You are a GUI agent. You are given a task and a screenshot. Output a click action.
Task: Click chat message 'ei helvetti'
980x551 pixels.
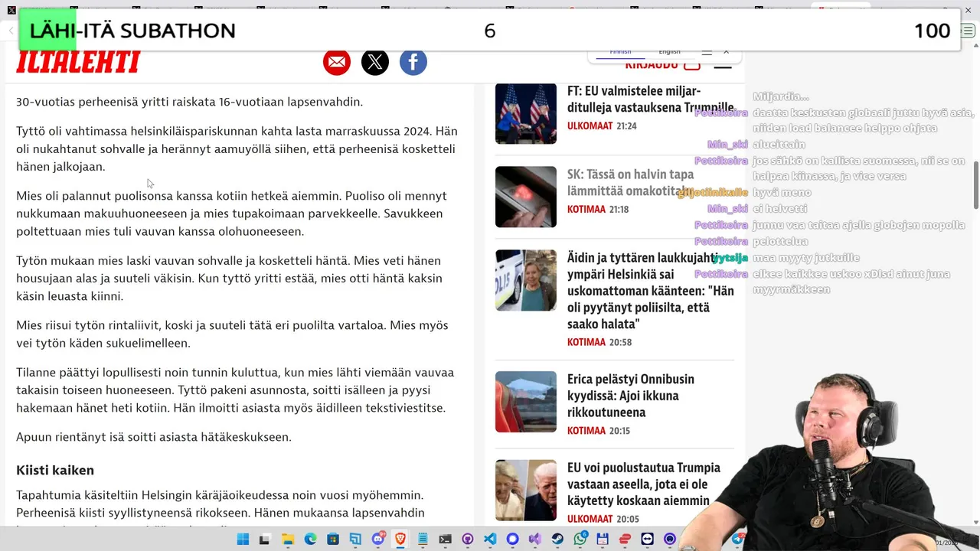[779, 209]
